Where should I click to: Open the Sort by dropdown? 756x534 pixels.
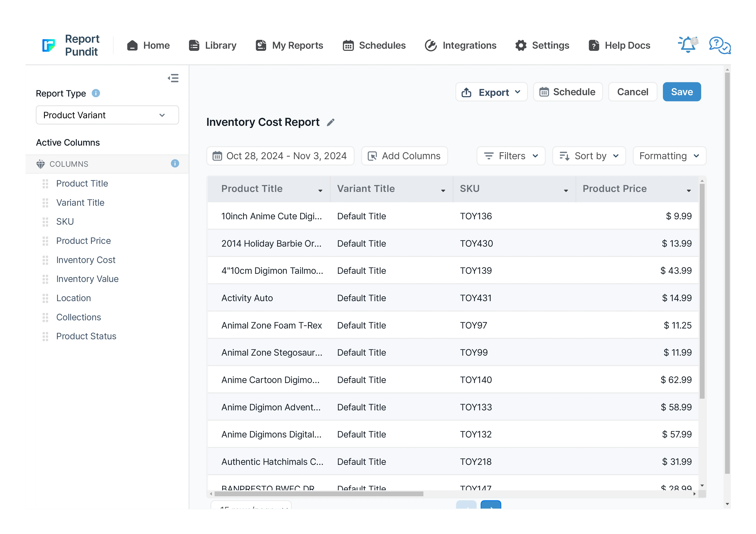(589, 156)
